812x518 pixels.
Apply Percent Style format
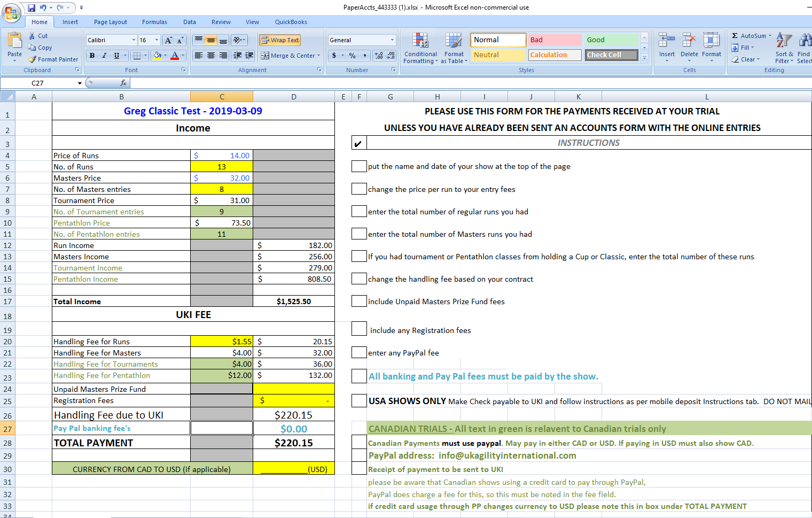(x=352, y=56)
